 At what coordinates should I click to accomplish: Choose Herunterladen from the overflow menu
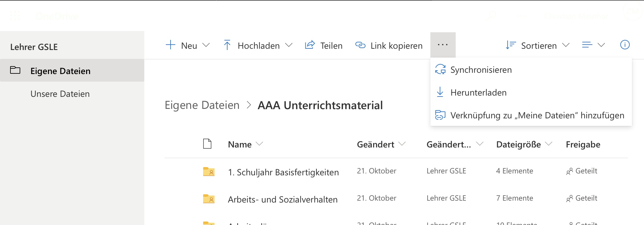478,93
